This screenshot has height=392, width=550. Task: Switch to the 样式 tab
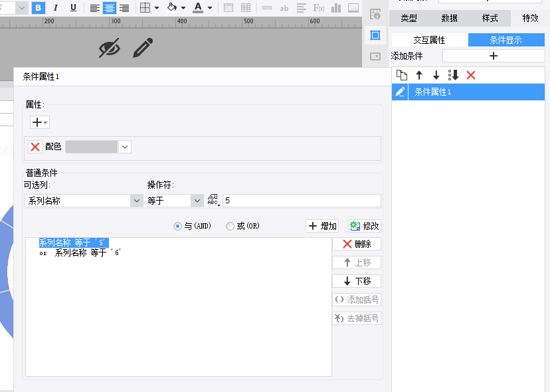click(x=490, y=18)
